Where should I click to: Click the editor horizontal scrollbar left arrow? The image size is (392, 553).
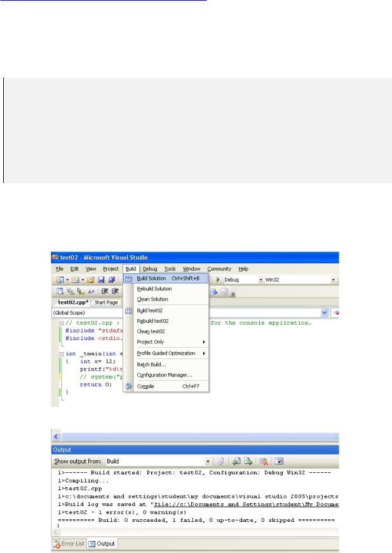pos(56,437)
